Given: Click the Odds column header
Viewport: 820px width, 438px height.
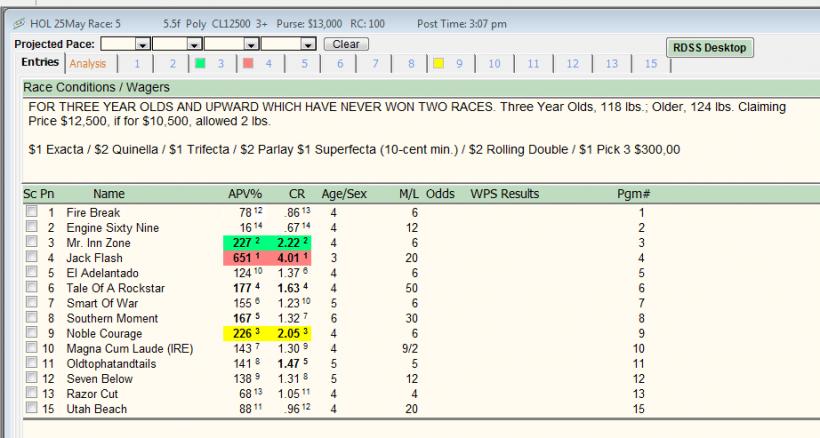Looking at the screenshot, I should tap(440, 194).
